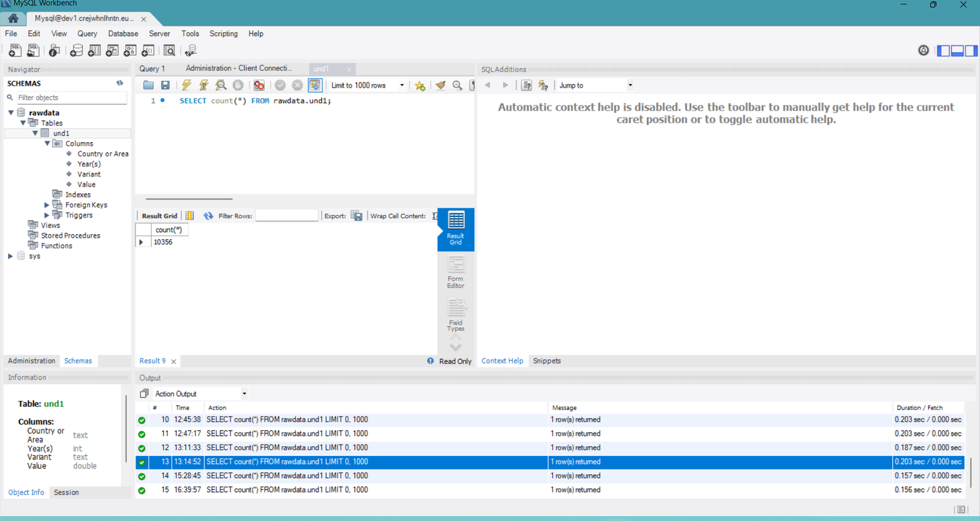
Task: Save the SQL script with the floppy disk icon
Action: tap(165, 85)
